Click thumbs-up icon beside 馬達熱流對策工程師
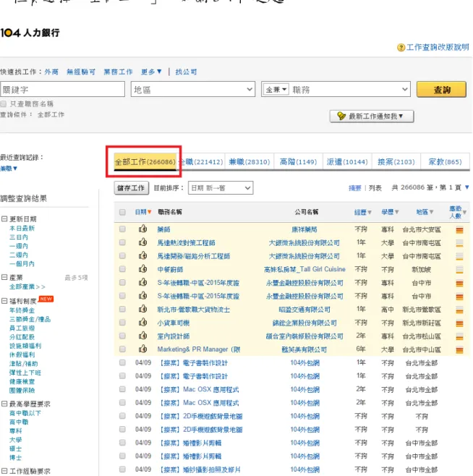Image resolution: width=473 pixels, height=476 pixels. [x=142, y=242]
